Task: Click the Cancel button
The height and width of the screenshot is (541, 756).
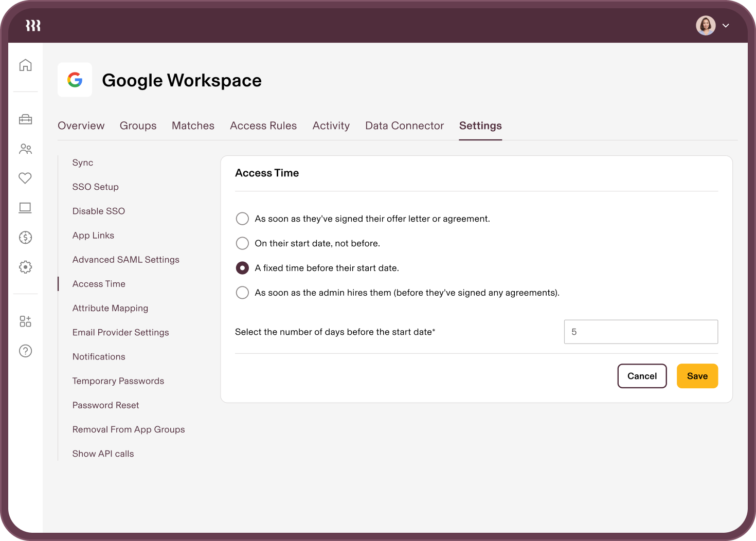Action: (642, 376)
